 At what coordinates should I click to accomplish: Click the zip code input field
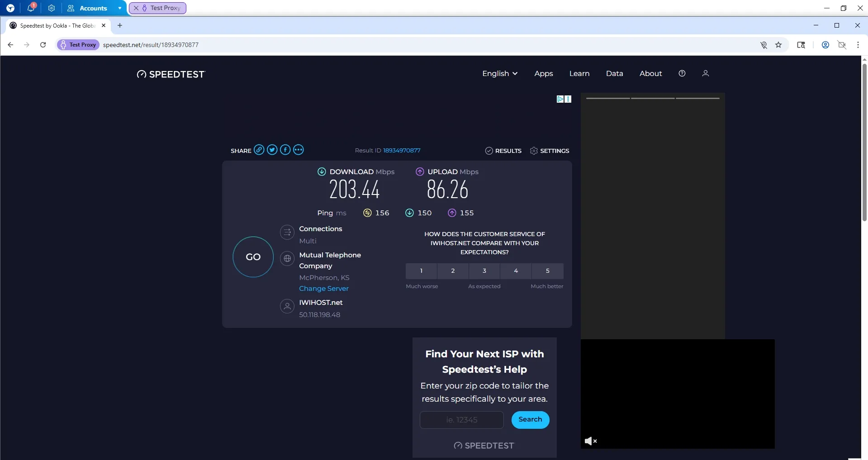coord(461,420)
